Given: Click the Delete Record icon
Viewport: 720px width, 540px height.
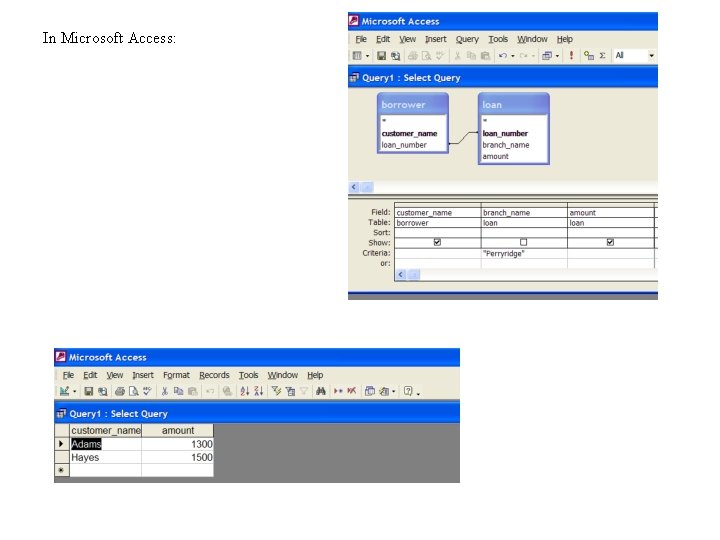Looking at the screenshot, I should (352, 391).
